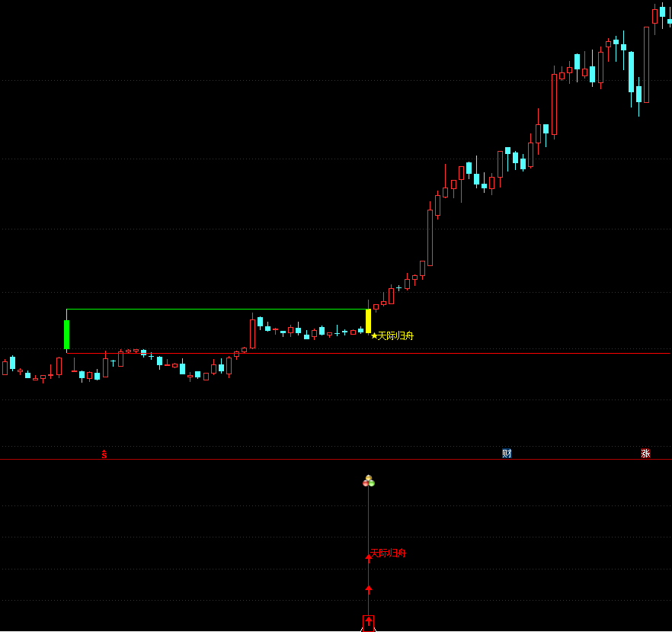Select the red 天际归舟 indicator label

coord(388,553)
